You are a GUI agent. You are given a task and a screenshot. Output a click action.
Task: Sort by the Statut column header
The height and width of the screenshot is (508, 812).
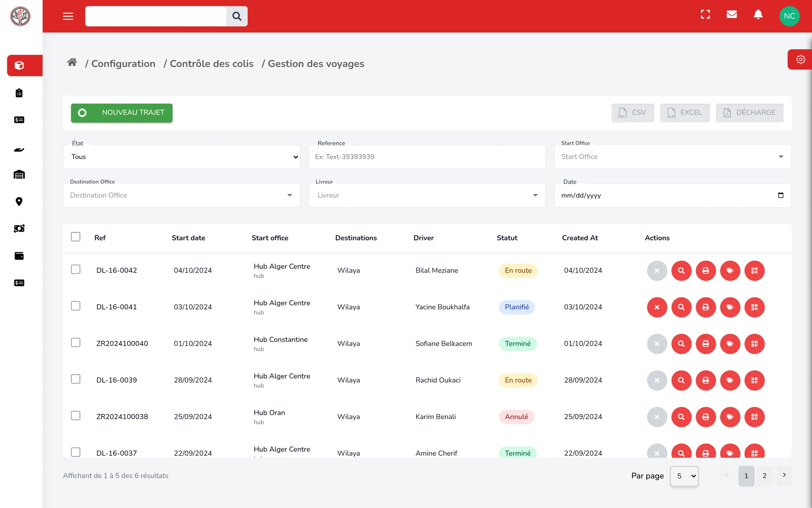(507, 238)
